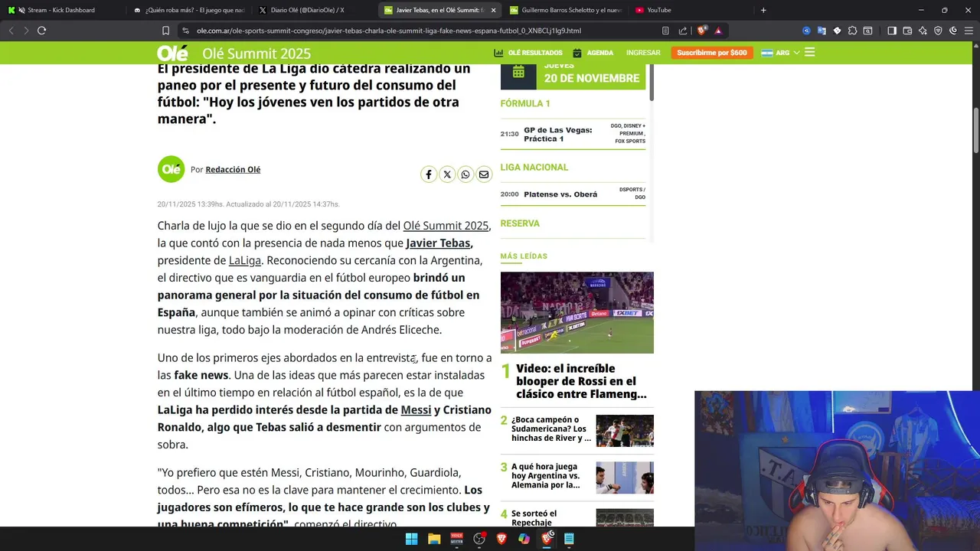Click the agenda widget scrollbar
Viewport: 980px width, 551px height.
pos(652,83)
